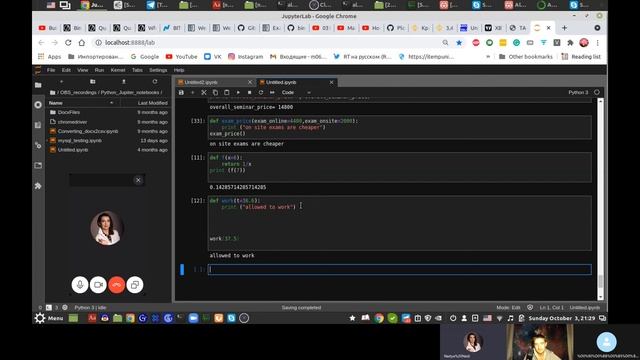Viewport: 640px width, 360px height.
Task: Save the notebook with the disk icon
Action: pyautogui.click(x=181, y=93)
